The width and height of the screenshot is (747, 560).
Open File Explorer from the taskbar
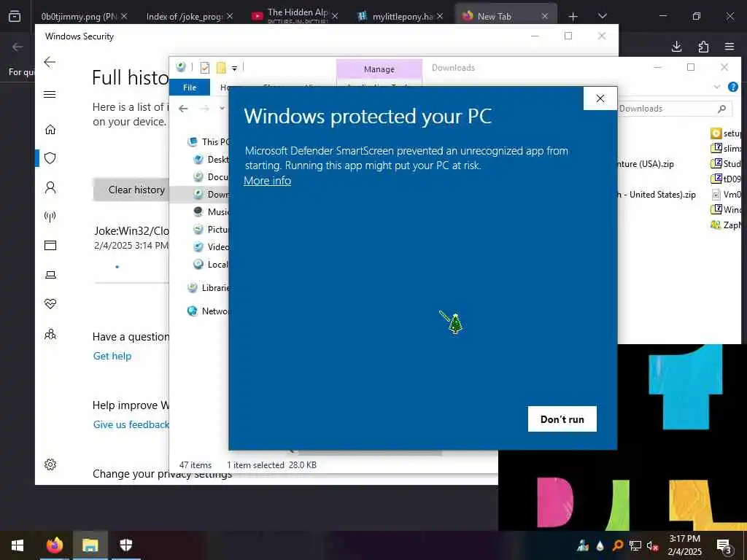(90, 545)
